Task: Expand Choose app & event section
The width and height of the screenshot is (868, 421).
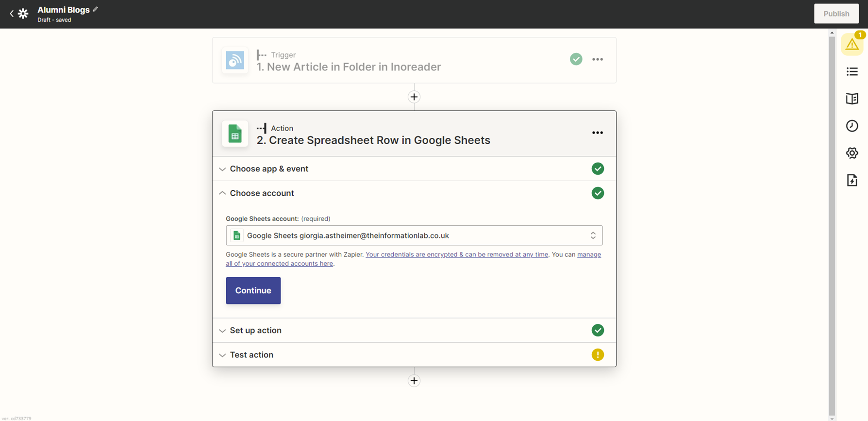Action: [x=414, y=169]
